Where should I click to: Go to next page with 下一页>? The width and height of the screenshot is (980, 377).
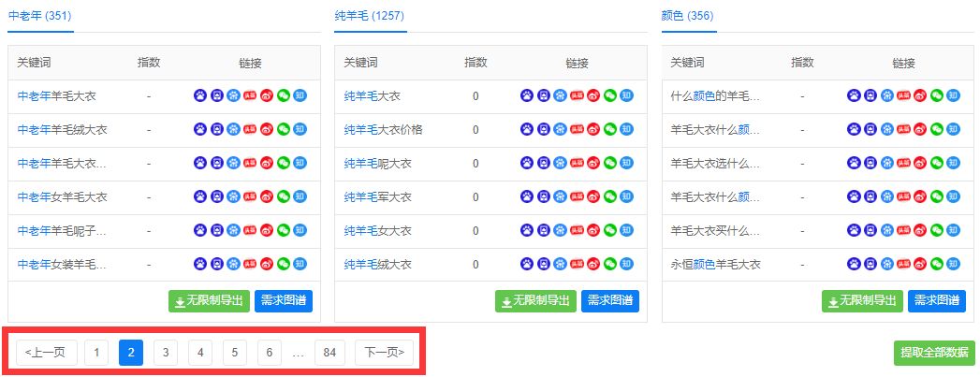click(385, 353)
